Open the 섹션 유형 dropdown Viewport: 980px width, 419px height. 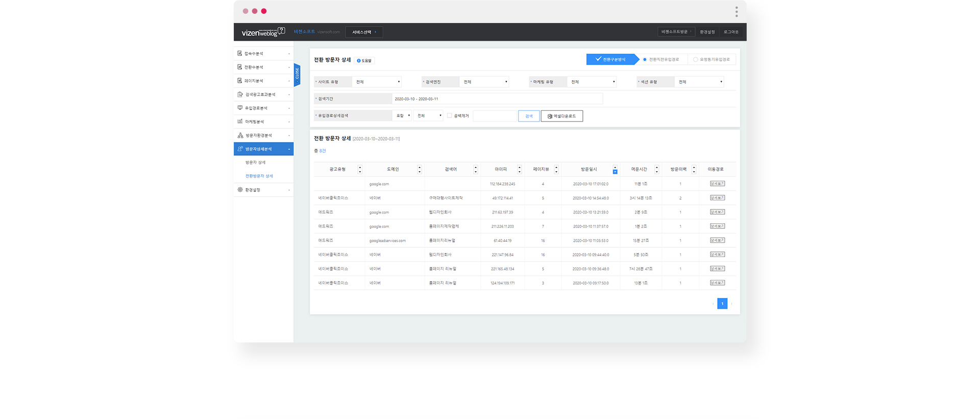click(x=700, y=82)
